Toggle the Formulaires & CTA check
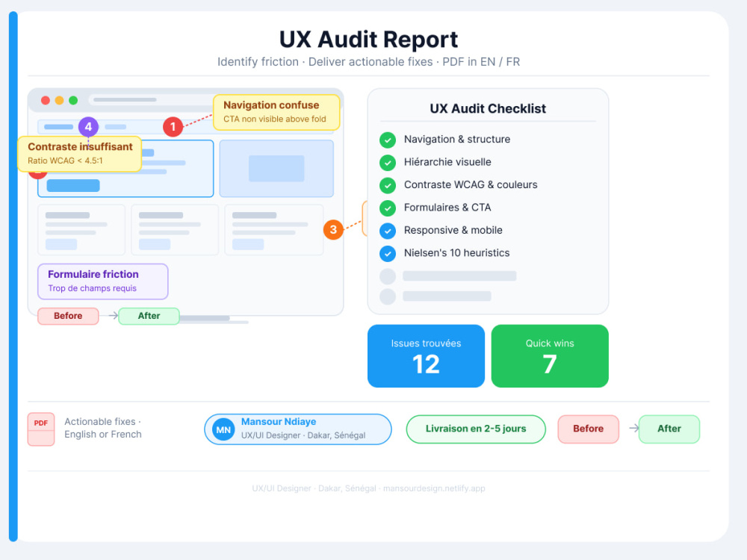Screen dimensions: 747x560 pyautogui.click(x=388, y=208)
